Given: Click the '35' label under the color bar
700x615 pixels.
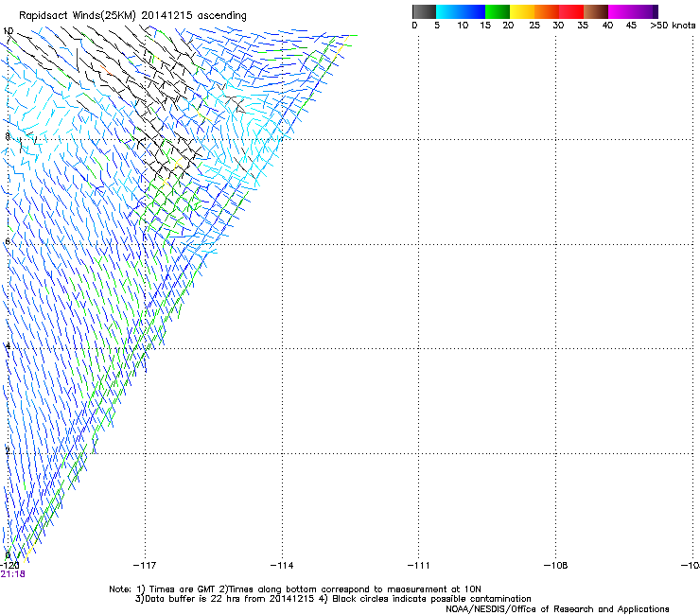Looking at the screenshot, I should 583,26.
